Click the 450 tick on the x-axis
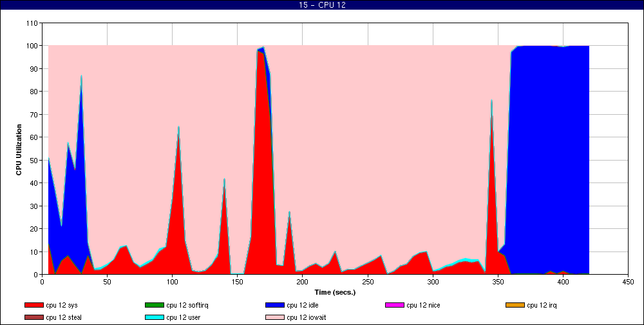The height and width of the screenshot is (325, 644). (x=629, y=282)
